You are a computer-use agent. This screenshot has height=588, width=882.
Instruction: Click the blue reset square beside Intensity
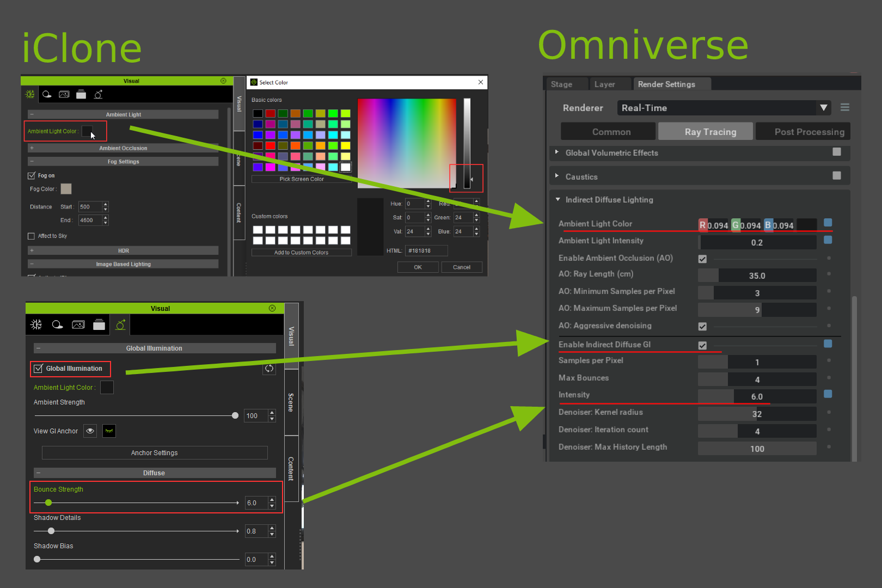pyautogui.click(x=828, y=394)
